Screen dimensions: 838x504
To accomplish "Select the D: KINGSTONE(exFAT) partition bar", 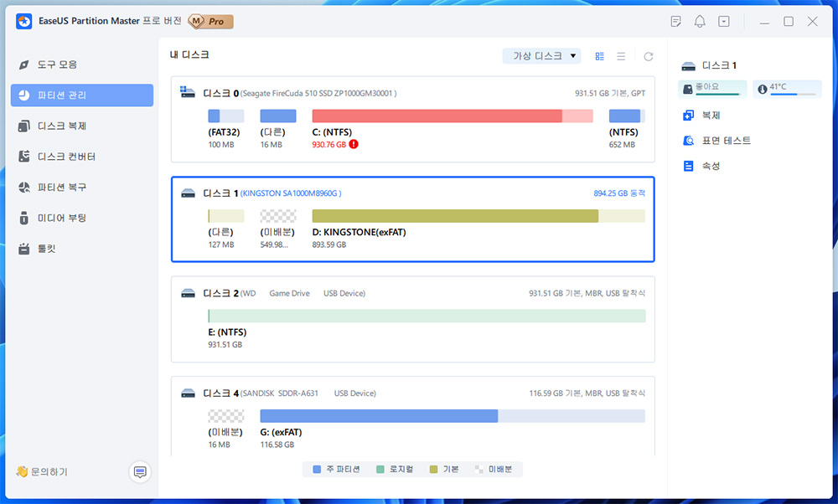I will [478, 216].
